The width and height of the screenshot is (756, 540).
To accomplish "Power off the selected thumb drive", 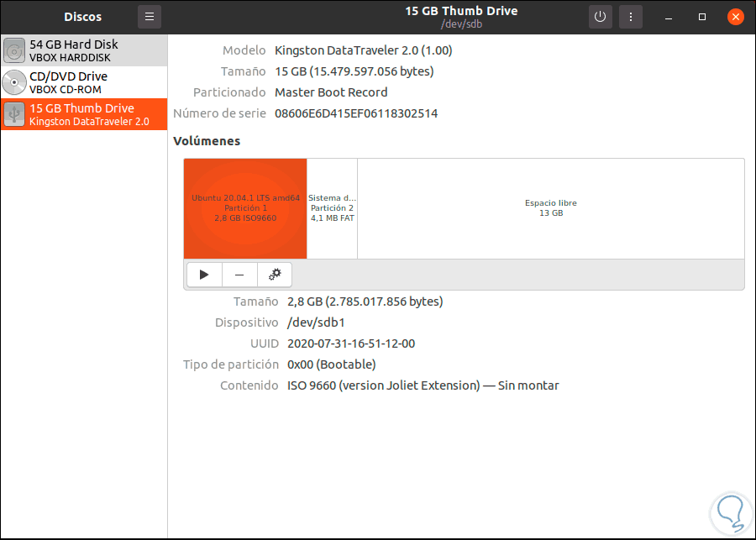I will click(x=601, y=17).
